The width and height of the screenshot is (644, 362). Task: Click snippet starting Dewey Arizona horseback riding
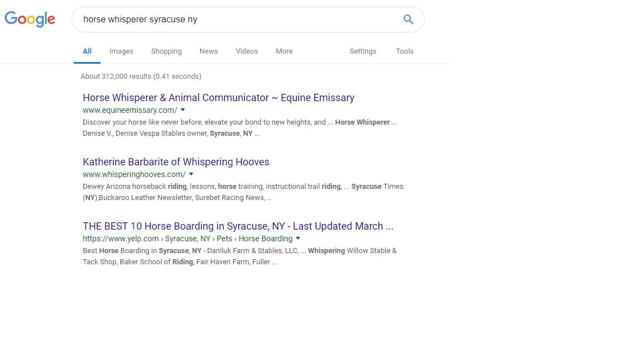(243, 192)
